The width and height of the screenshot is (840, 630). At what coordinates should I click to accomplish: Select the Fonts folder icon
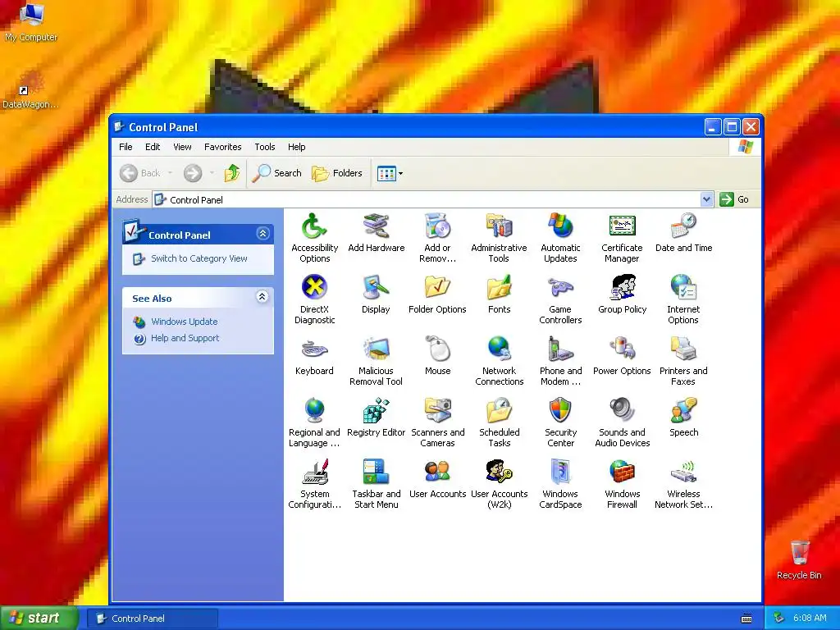[x=500, y=288]
